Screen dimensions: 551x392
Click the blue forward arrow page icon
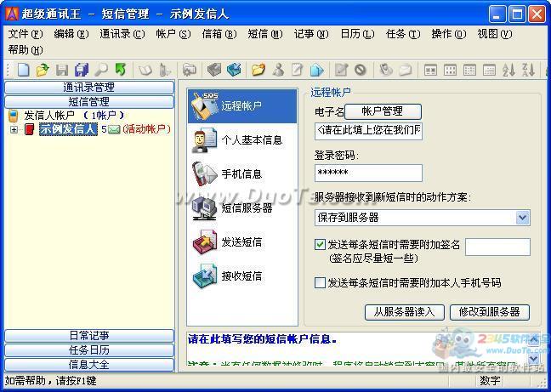[316, 70]
